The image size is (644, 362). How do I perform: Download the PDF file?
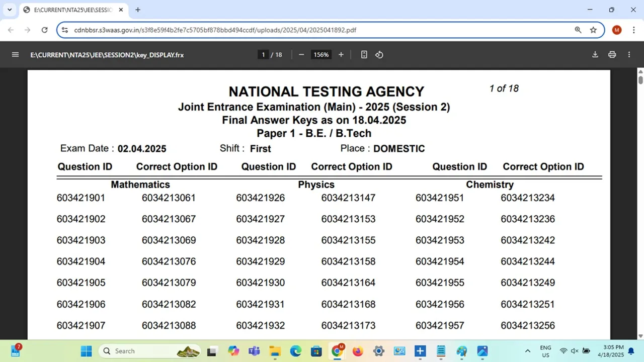click(x=595, y=55)
